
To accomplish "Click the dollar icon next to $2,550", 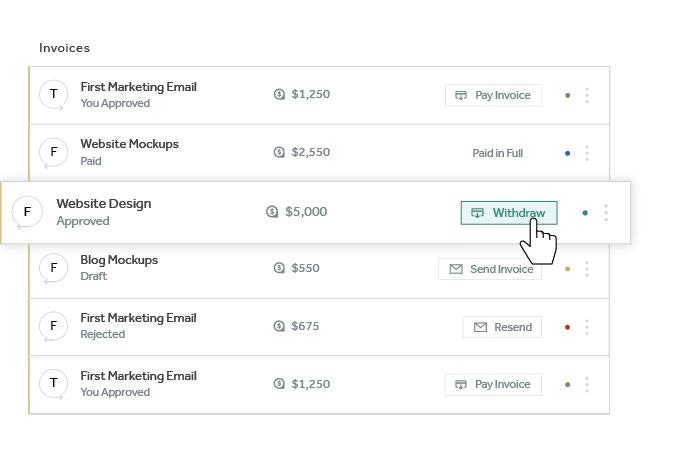I will click(279, 152).
